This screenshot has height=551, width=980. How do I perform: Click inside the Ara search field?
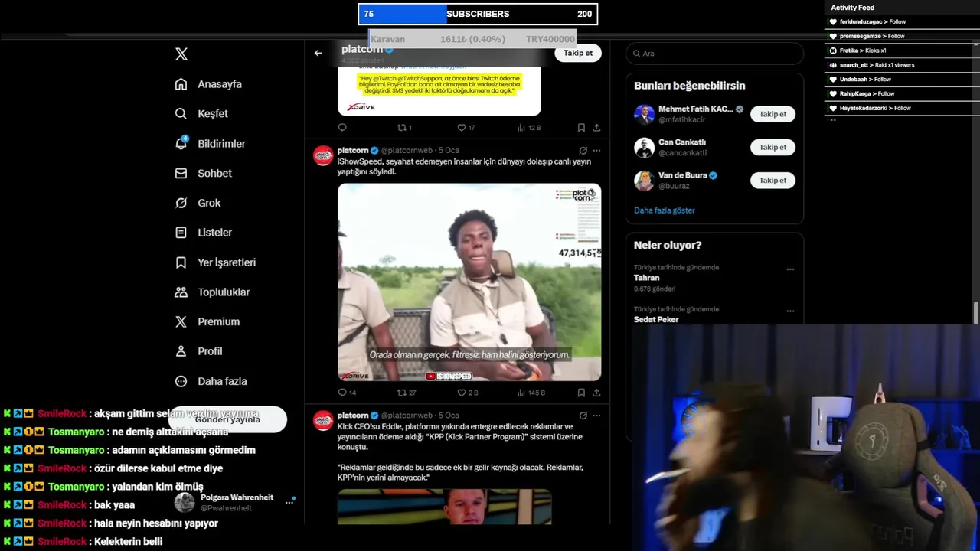pyautogui.click(x=714, y=54)
